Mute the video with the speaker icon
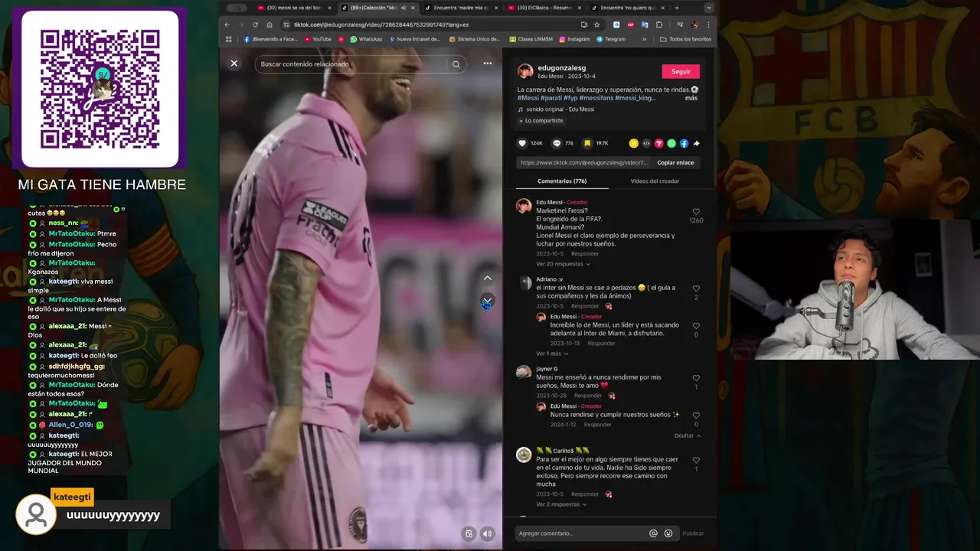The width and height of the screenshot is (980, 551). 488,534
